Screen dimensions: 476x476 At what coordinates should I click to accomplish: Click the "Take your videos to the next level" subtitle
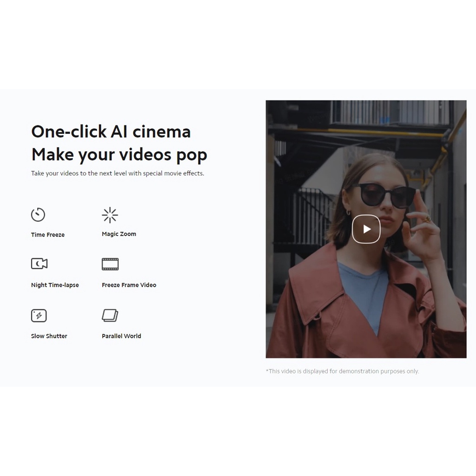tap(118, 173)
